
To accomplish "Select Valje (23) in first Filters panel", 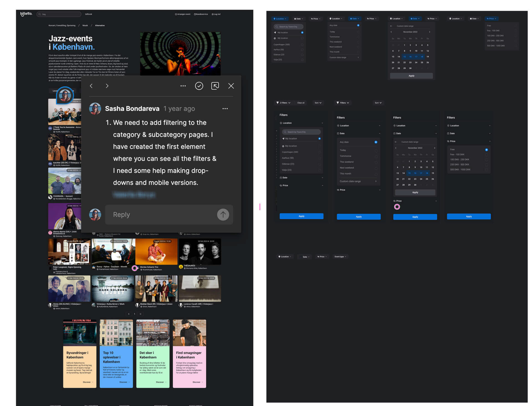I will (x=301, y=170).
